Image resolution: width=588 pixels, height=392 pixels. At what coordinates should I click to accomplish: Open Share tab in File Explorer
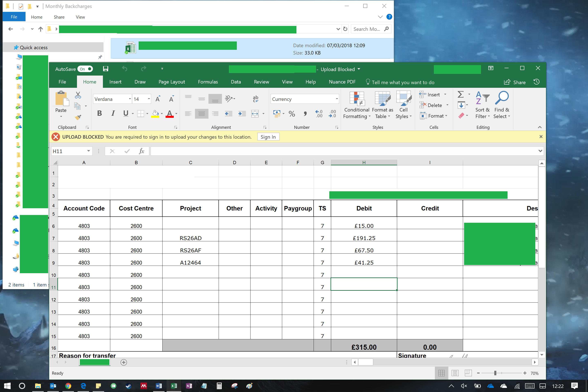tap(59, 17)
